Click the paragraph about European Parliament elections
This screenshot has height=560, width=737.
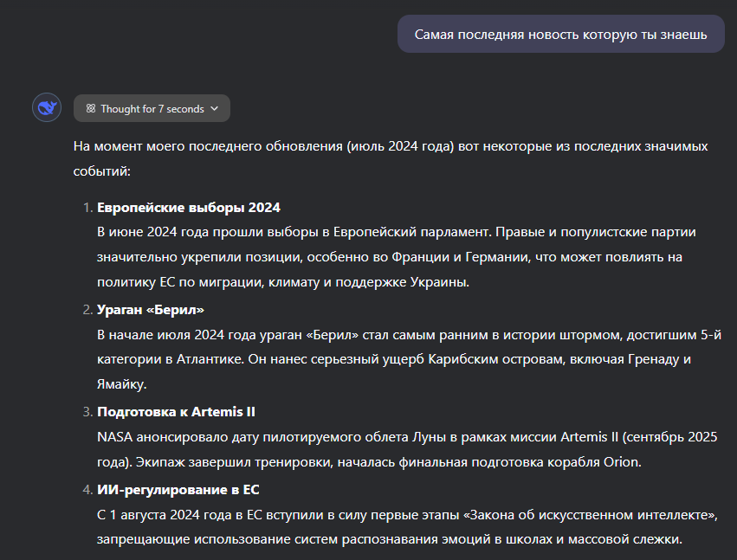[x=397, y=257]
